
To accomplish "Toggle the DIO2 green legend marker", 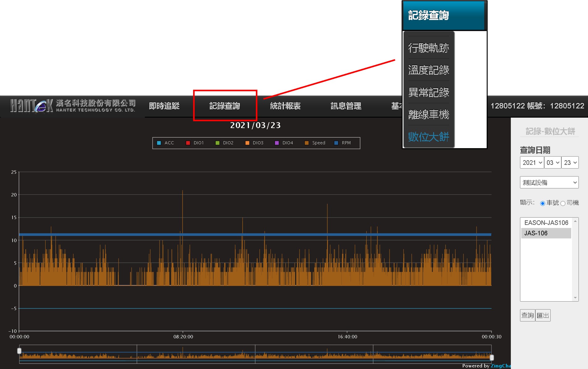I will tap(217, 143).
